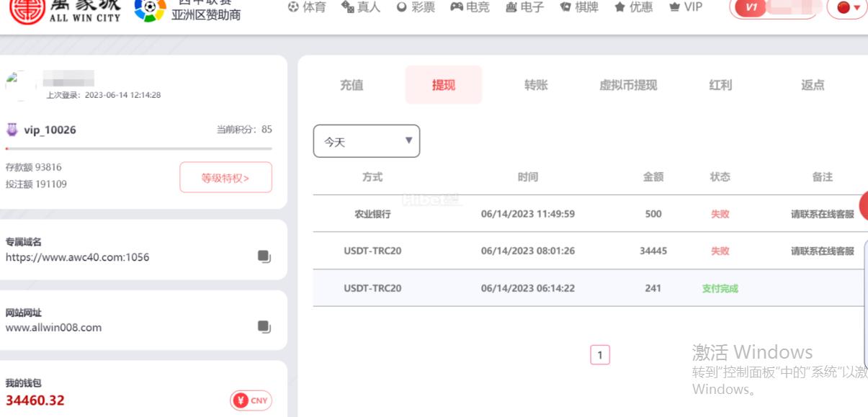
Task: Select the 电子 slots menu item
Action: [x=524, y=7]
